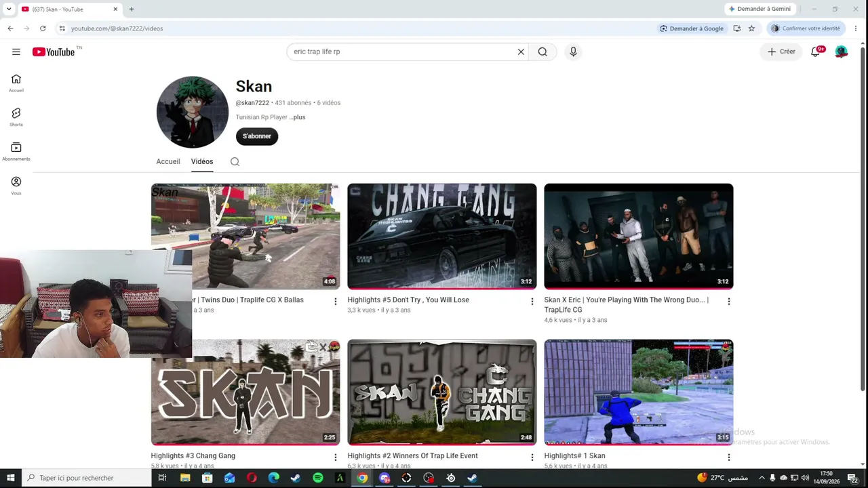Open Abonnements in the sidebar
The height and width of the screenshot is (488, 868).
click(x=16, y=151)
